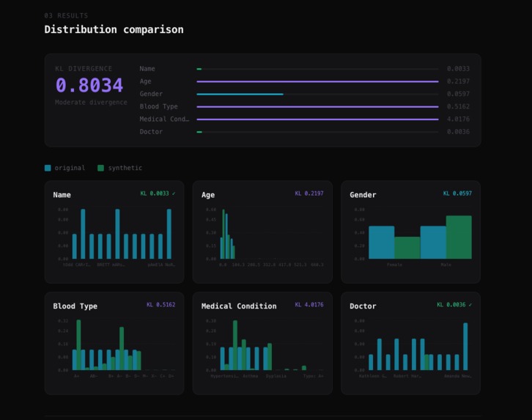
Task: Click the 'KL 0.0036 ✓' badge on Doctor card
Action: tap(454, 305)
